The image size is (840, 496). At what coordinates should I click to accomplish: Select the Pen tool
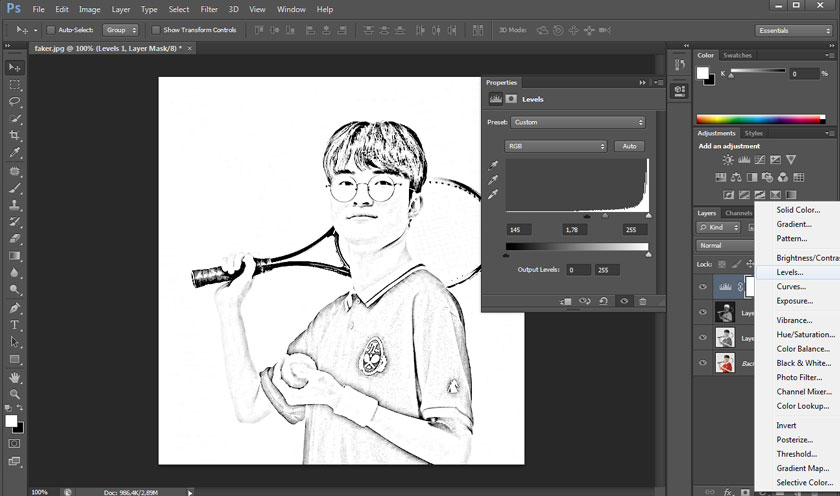[x=14, y=308]
